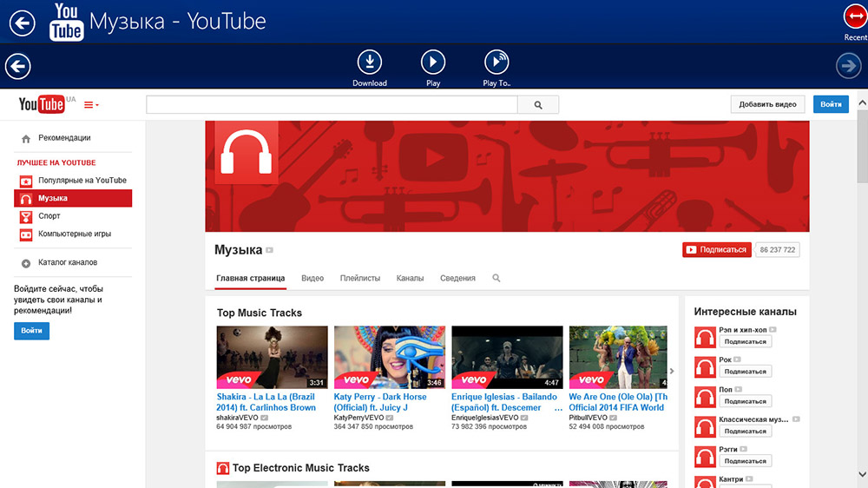This screenshot has height=488, width=868.
Task: Click the YouTube tile logo in title bar
Action: click(67, 22)
